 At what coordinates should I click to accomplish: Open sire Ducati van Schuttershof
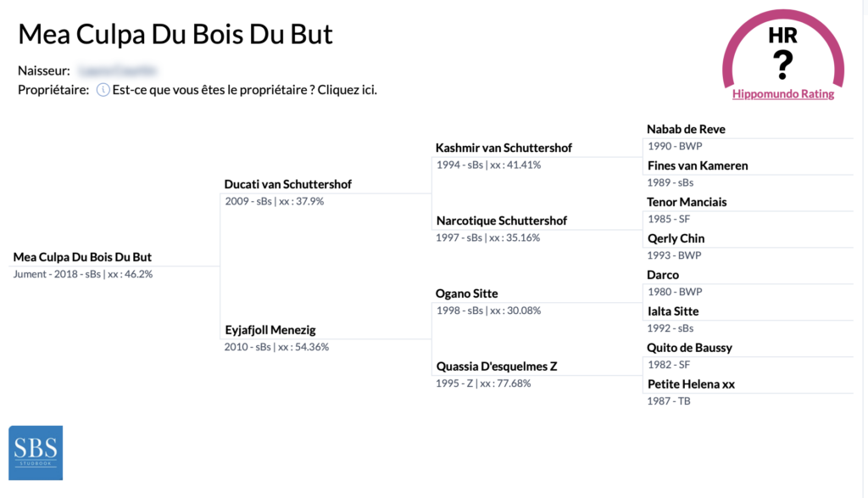(288, 184)
